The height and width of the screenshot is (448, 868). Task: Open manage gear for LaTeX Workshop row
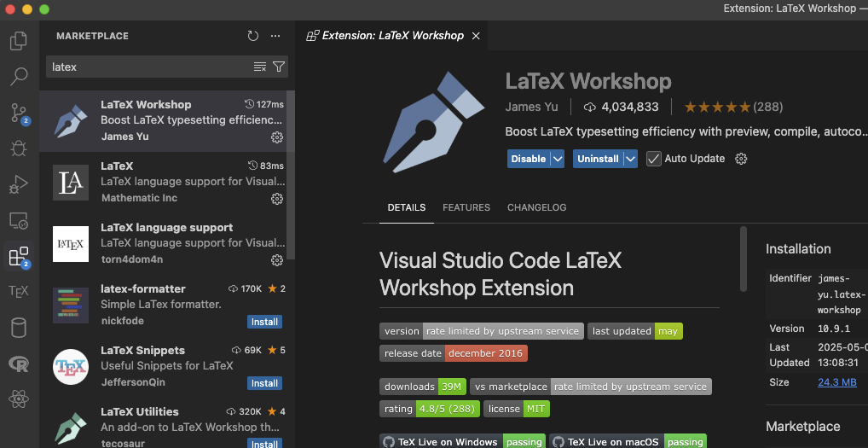pyautogui.click(x=277, y=137)
